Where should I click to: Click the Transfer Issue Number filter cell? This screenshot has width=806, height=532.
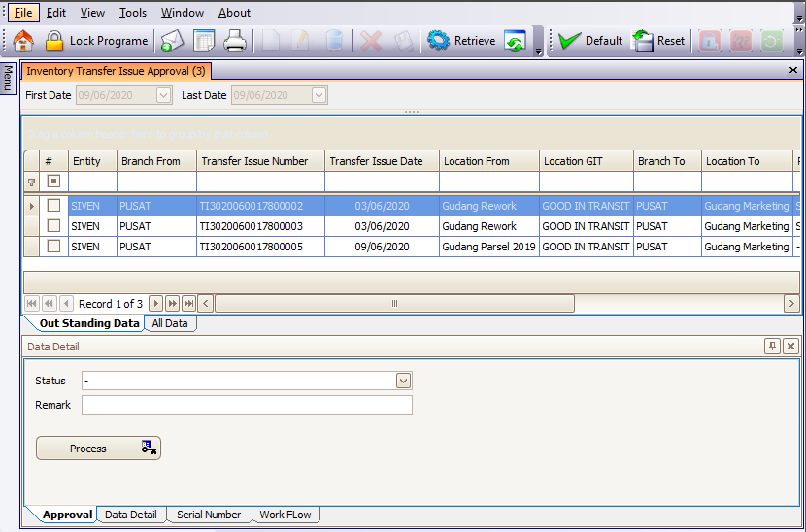260,182
